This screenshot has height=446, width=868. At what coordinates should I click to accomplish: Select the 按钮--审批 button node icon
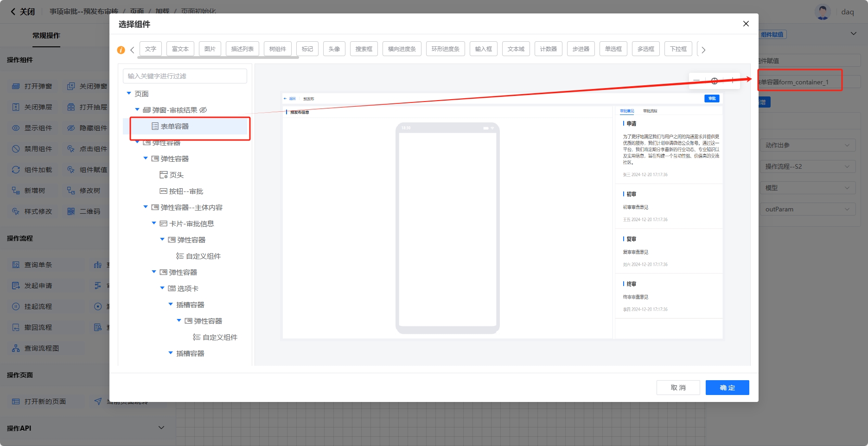[163, 191]
